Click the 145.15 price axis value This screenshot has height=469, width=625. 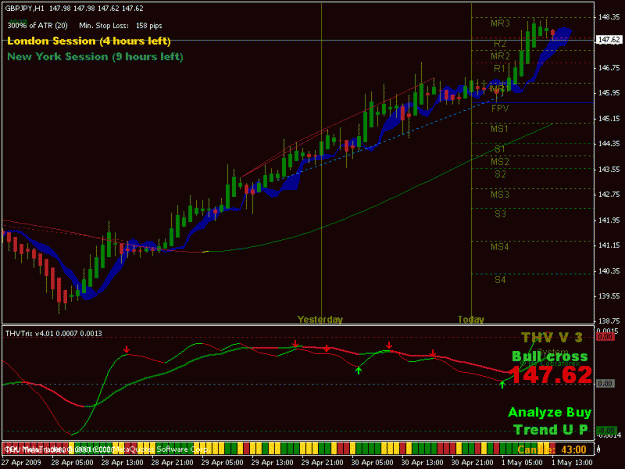pyautogui.click(x=609, y=118)
